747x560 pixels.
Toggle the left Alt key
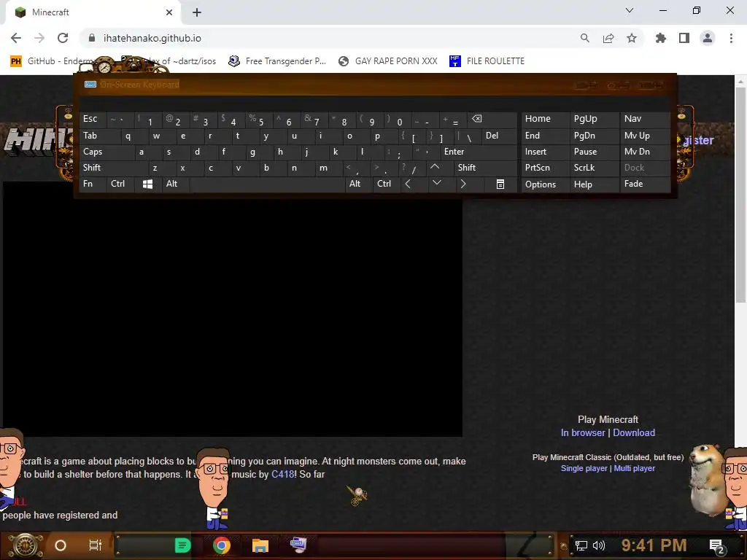point(176,184)
